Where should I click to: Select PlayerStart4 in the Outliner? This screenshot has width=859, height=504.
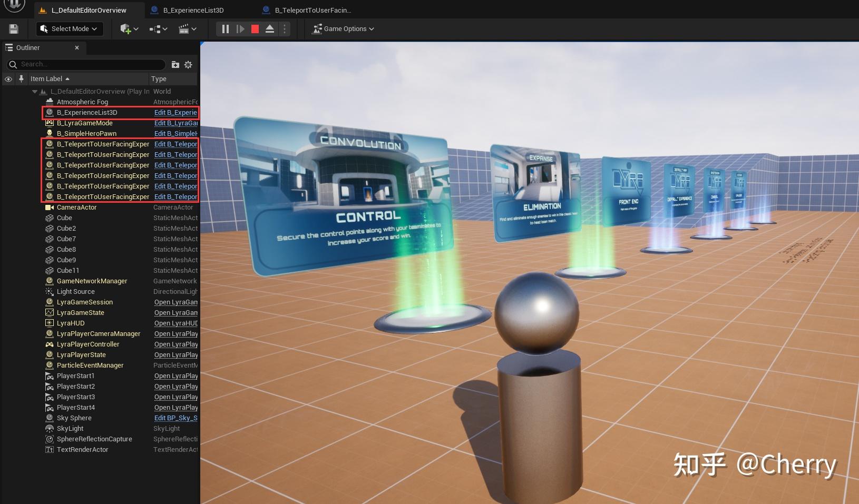click(x=75, y=408)
